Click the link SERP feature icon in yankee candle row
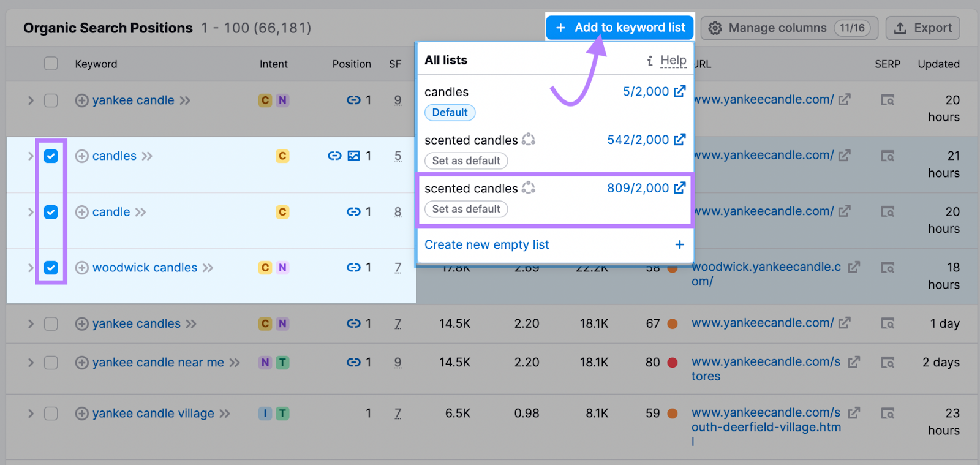The height and width of the screenshot is (465, 980). 353,100
